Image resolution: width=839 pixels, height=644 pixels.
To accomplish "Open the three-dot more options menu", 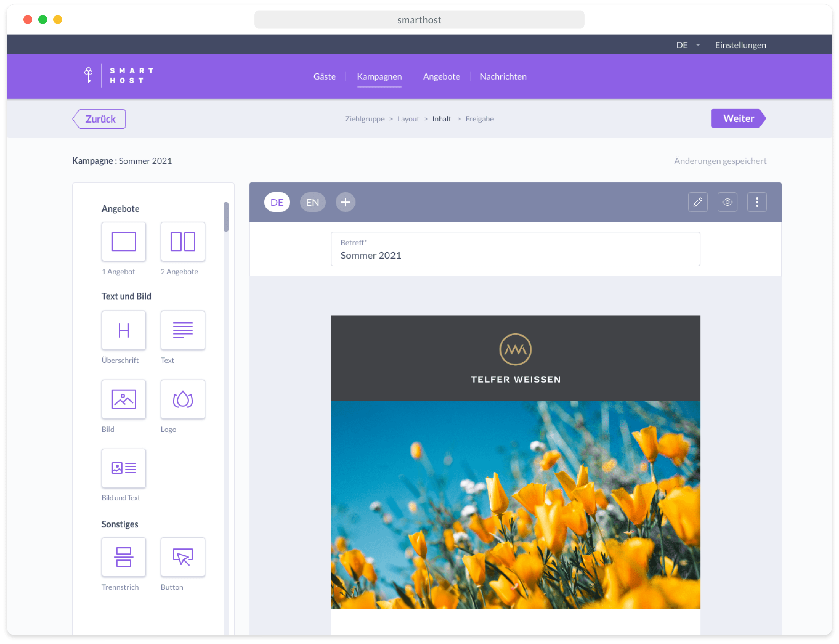I will coord(757,202).
